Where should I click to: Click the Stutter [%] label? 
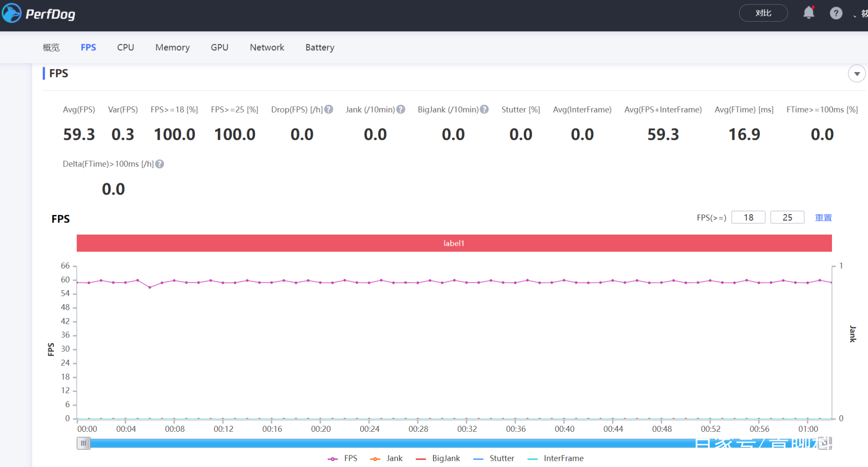pos(520,109)
